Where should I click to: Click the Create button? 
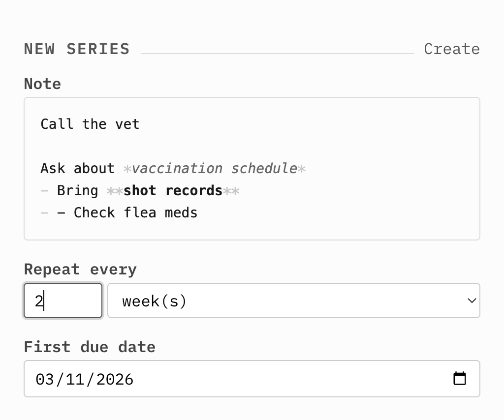451,49
